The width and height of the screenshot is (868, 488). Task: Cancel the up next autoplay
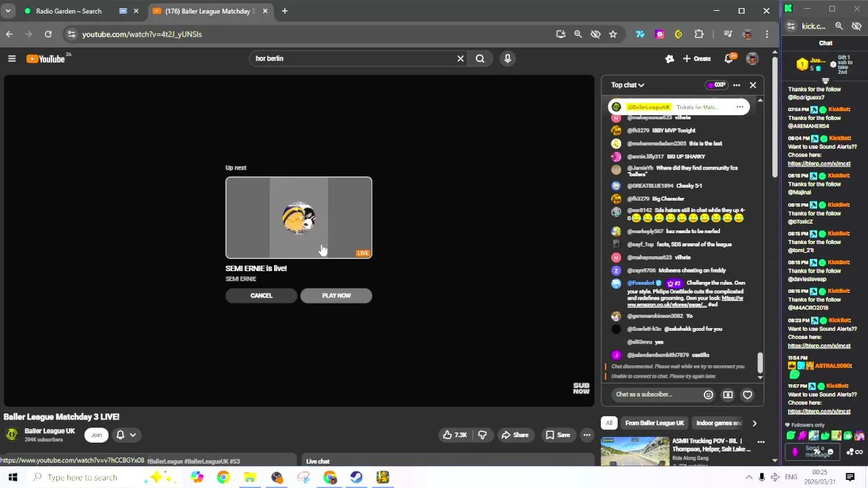tap(261, 296)
